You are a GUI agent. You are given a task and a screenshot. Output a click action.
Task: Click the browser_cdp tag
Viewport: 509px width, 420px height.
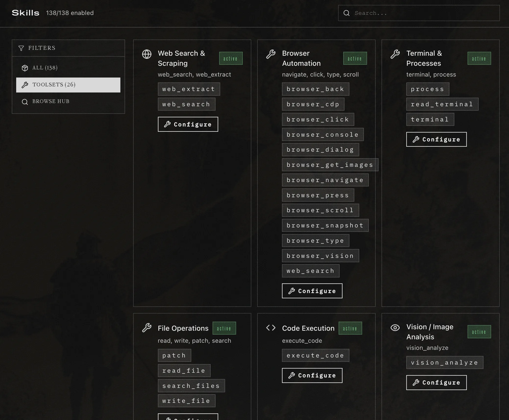point(313,104)
